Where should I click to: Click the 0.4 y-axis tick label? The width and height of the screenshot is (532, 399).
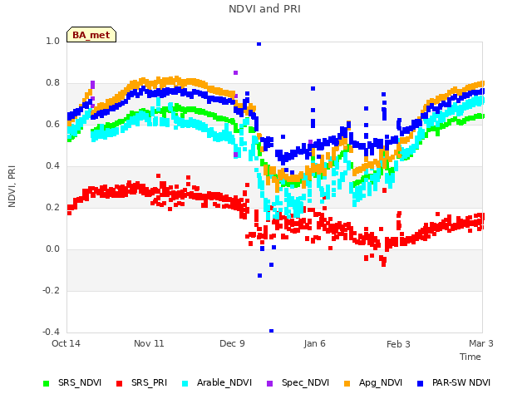52,166
